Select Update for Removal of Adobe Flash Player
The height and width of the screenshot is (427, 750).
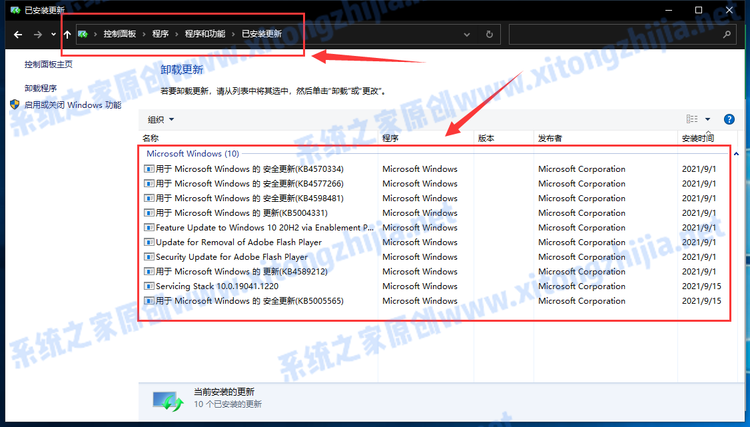(x=239, y=242)
